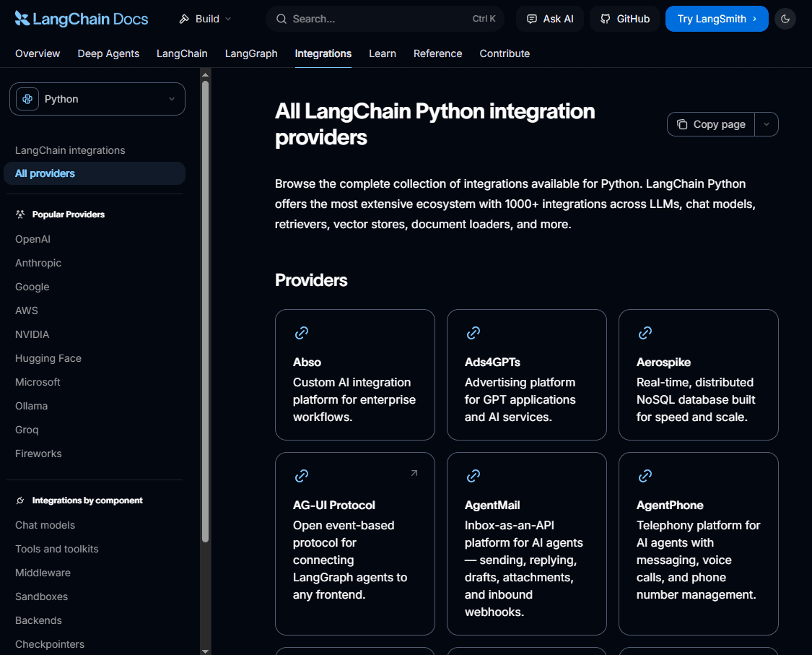Click the Ask AI button
Screen dimensions: 812x655
pyautogui.click(x=550, y=19)
